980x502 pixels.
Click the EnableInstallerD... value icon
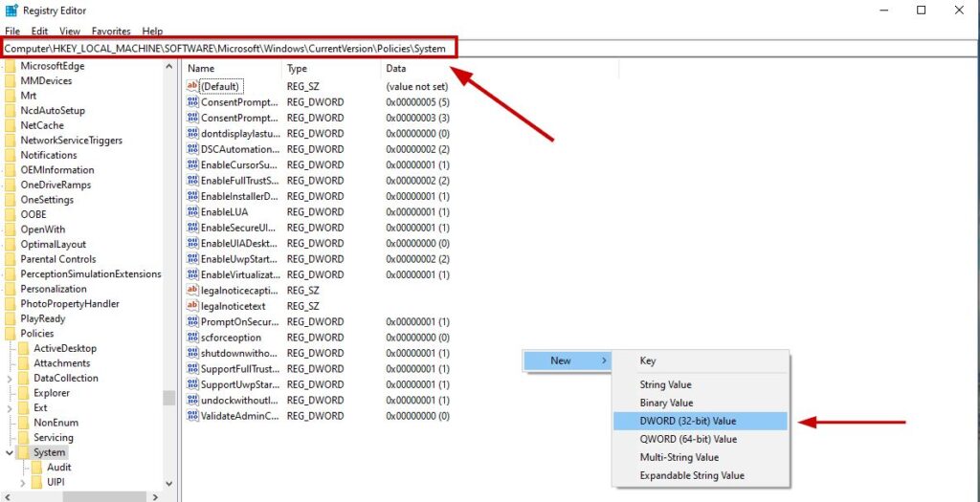(192, 196)
